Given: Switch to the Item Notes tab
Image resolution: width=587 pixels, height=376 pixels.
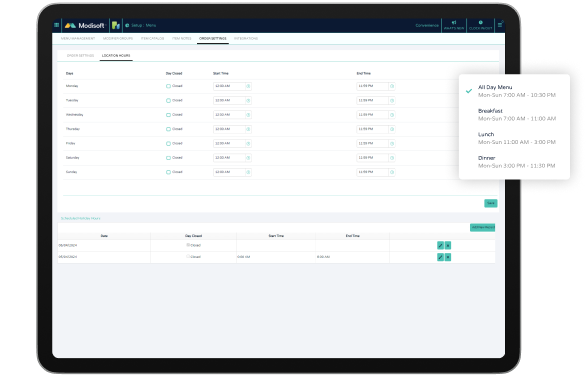Looking at the screenshot, I should (182, 39).
